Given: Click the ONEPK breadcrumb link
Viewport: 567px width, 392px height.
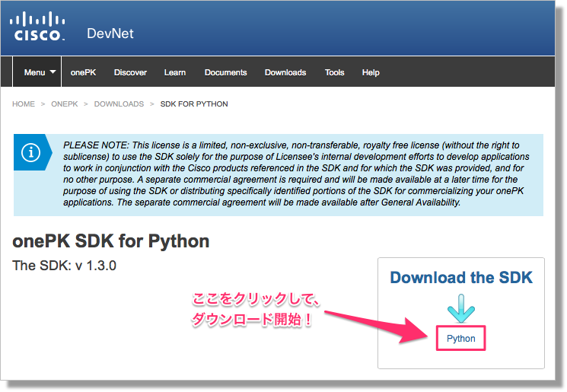Looking at the screenshot, I should click(65, 104).
